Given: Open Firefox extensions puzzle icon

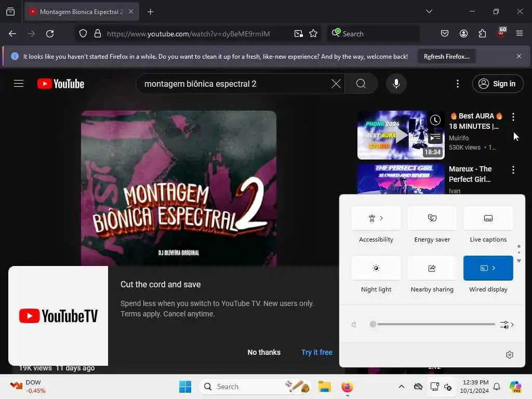Looking at the screenshot, I should (x=482, y=34).
